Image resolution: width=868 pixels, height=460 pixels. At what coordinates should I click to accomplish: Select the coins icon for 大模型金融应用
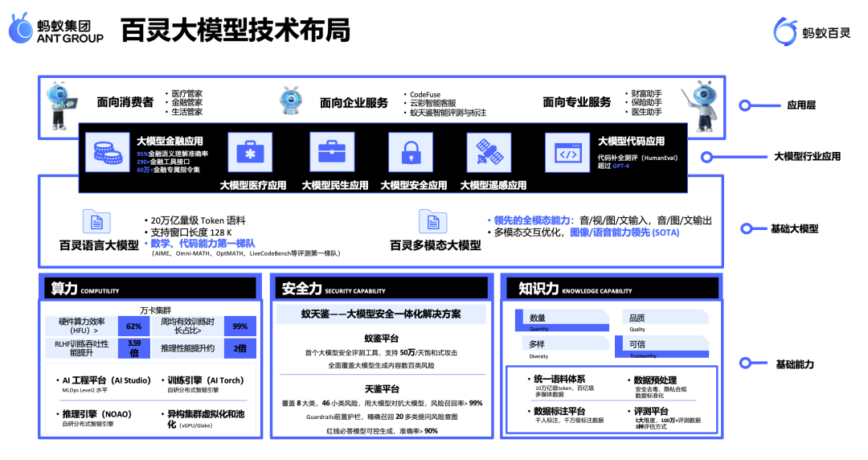tap(108, 153)
